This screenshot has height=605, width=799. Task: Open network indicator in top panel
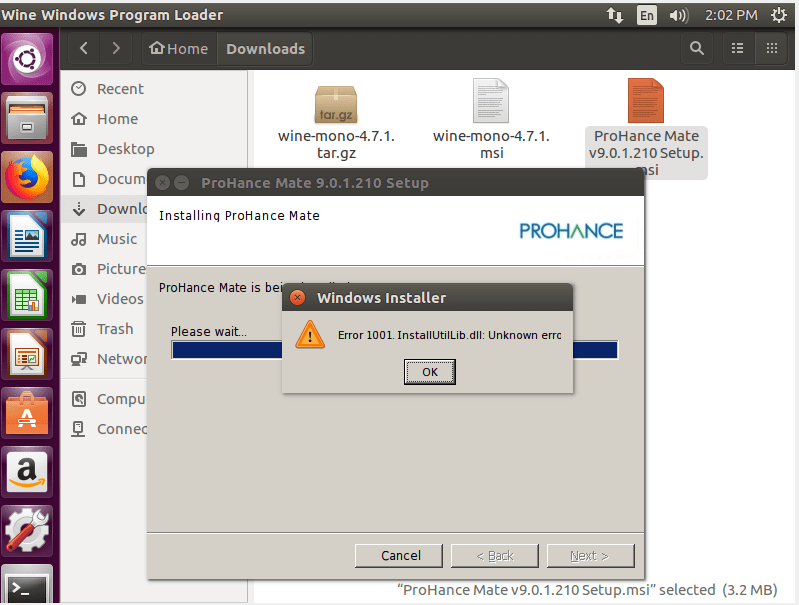[x=615, y=15]
